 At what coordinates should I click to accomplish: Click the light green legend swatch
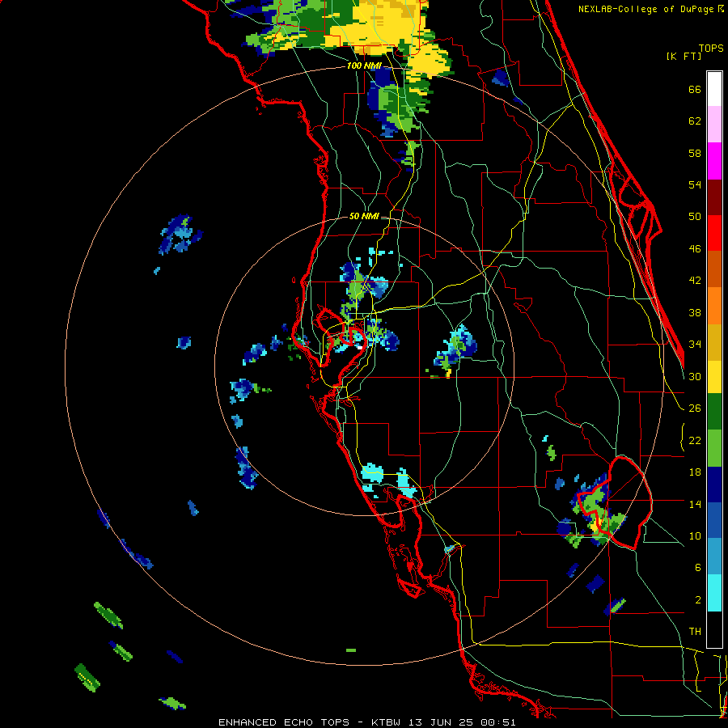pyautogui.click(x=714, y=448)
